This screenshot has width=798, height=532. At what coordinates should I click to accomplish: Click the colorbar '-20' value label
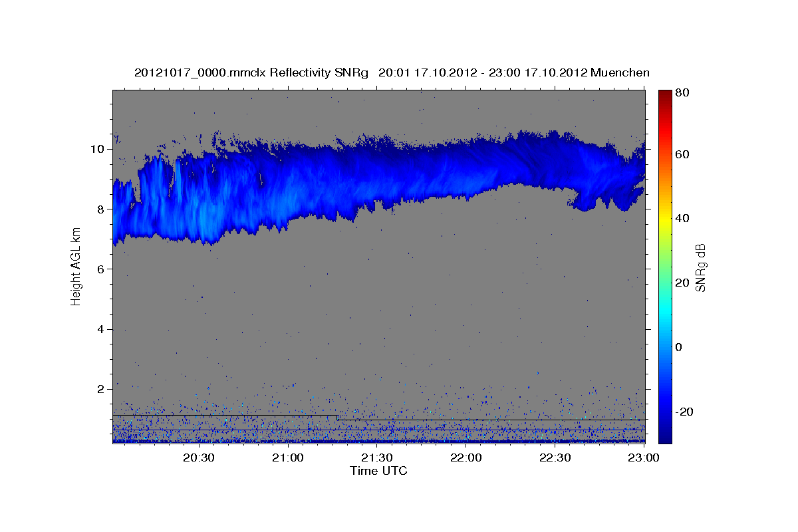[684, 412]
